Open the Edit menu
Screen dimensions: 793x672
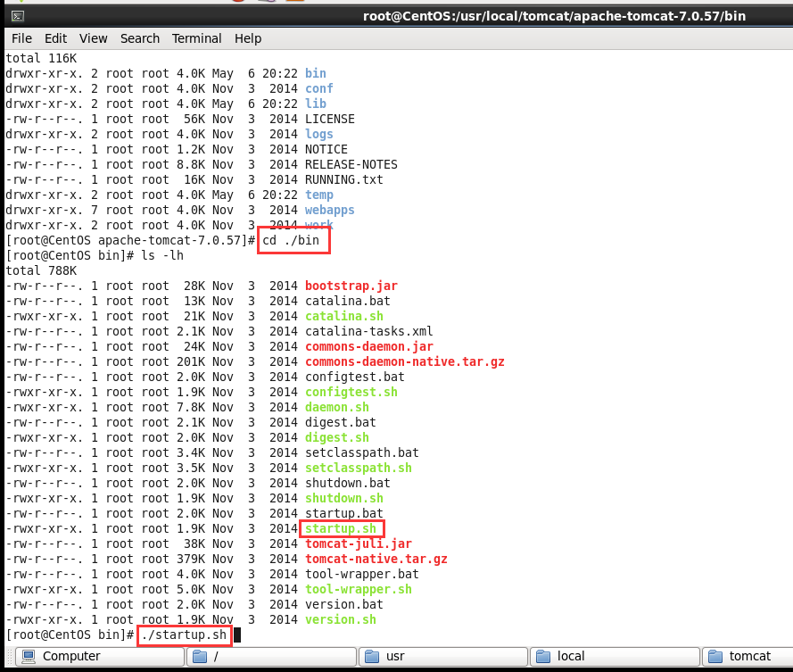tap(55, 38)
